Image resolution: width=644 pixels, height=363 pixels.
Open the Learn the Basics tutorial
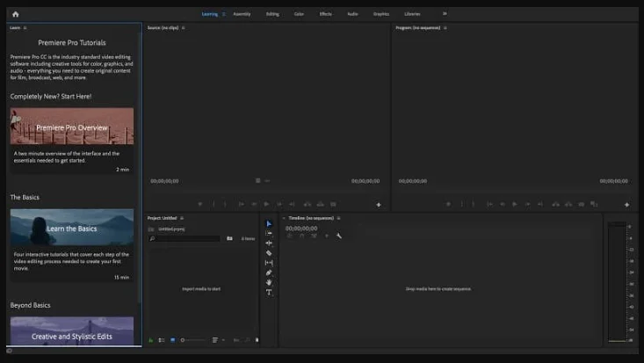(72, 228)
